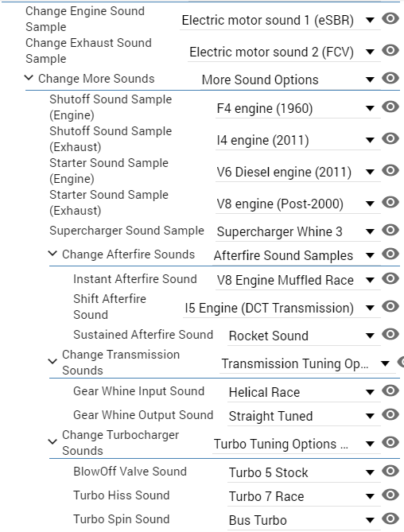
Task: Hide the Supercharger Sound Sample row via eye icon
Action: [390, 230]
